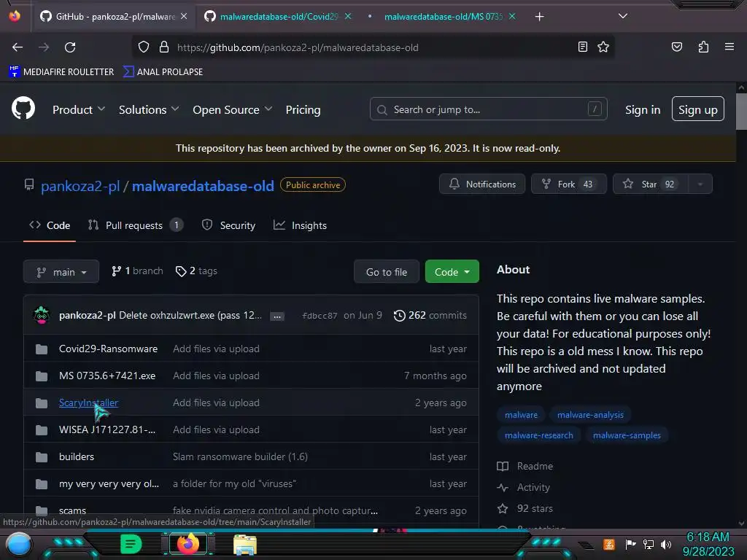View 1 branch link

click(x=137, y=271)
